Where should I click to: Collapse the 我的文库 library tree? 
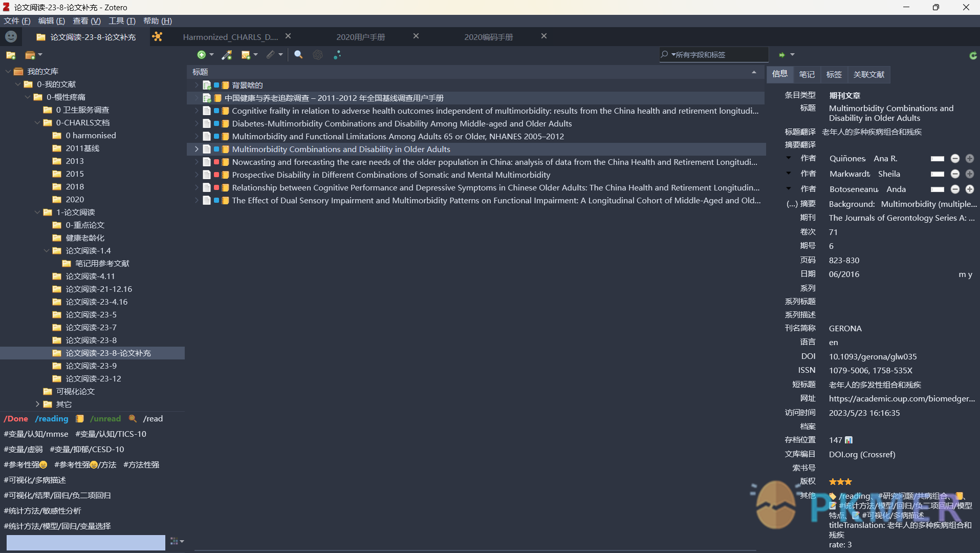pos(8,71)
